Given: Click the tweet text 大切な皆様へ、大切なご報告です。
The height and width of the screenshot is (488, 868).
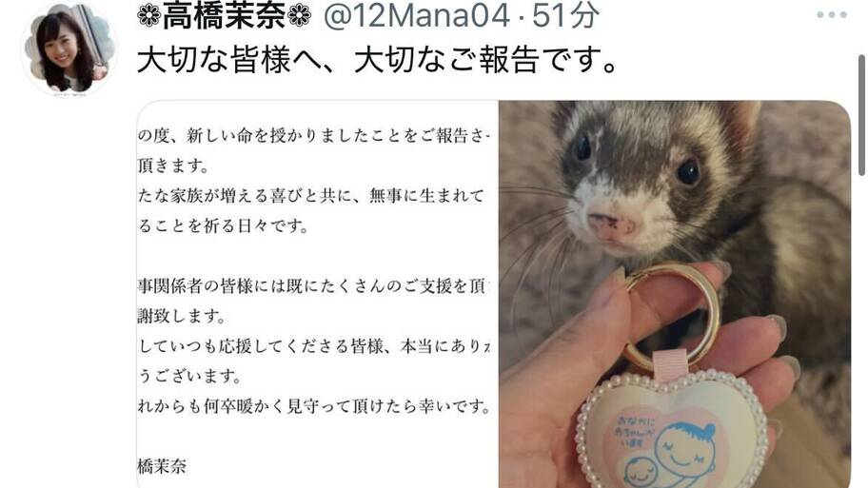Looking at the screenshot, I should pos(378,59).
